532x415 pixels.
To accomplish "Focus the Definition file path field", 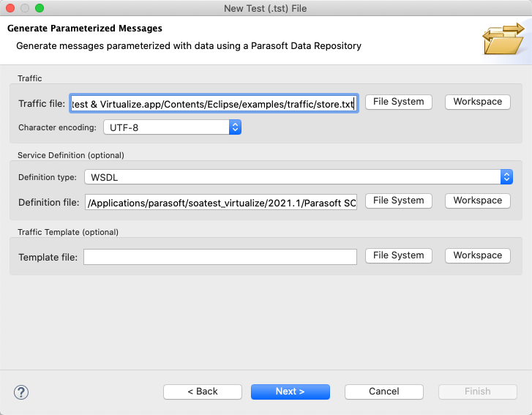I will point(221,202).
